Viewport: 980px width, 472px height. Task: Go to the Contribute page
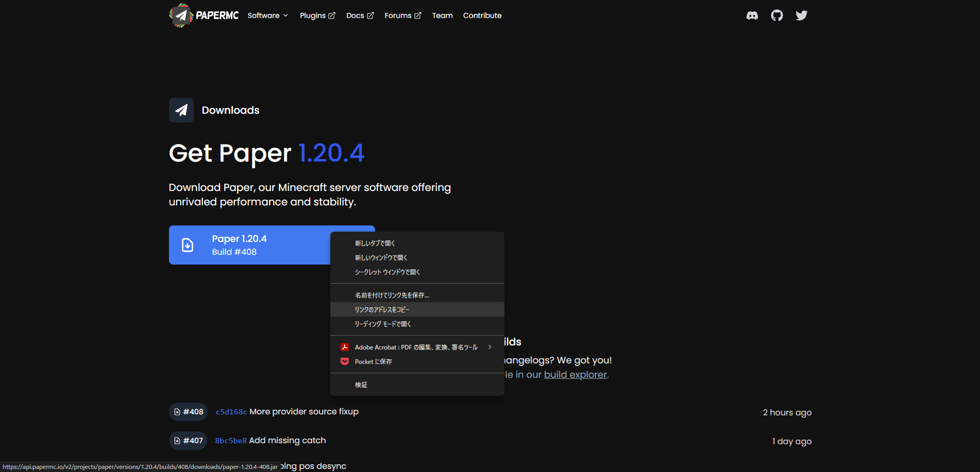[x=482, y=15]
